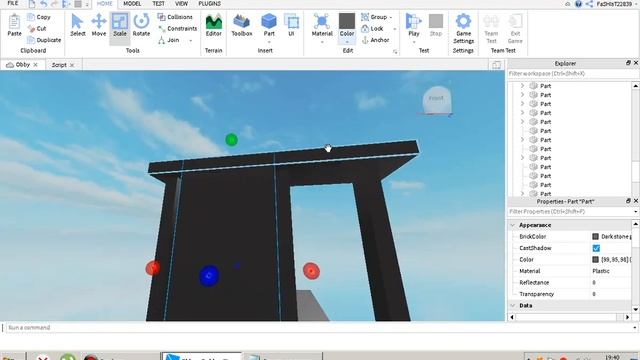Collapse the Data properties section
Viewport: 640px width, 360px height.
tap(513, 305)
